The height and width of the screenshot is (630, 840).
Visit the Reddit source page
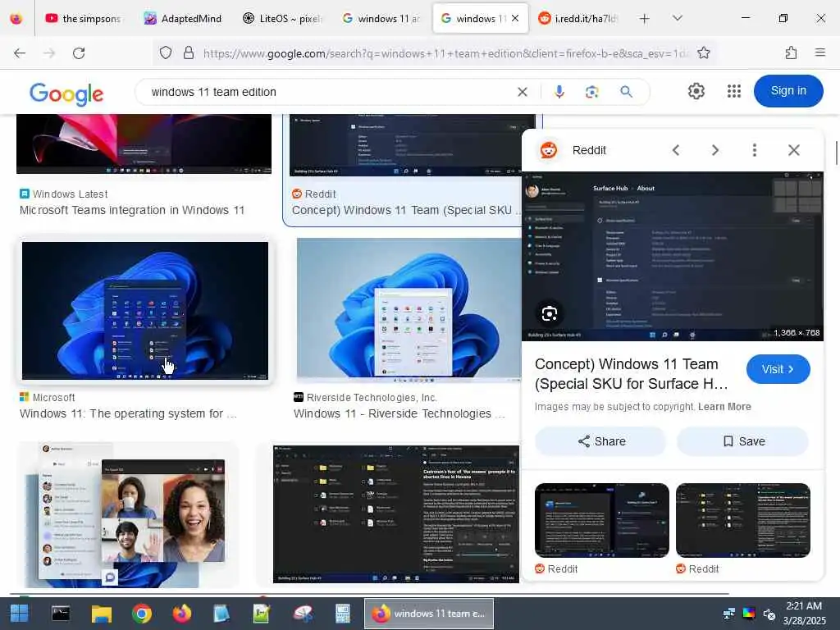point(778,369)
